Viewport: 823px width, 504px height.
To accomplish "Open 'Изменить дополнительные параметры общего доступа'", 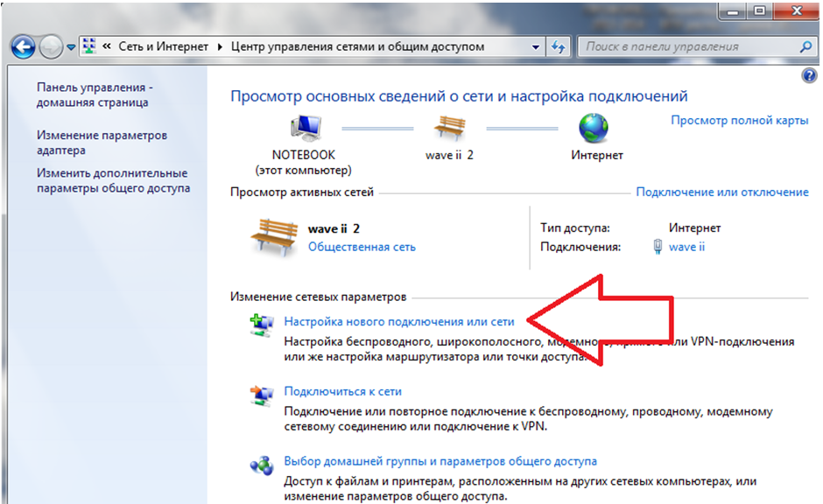I will pyautogui.click(x=113, y=180).
